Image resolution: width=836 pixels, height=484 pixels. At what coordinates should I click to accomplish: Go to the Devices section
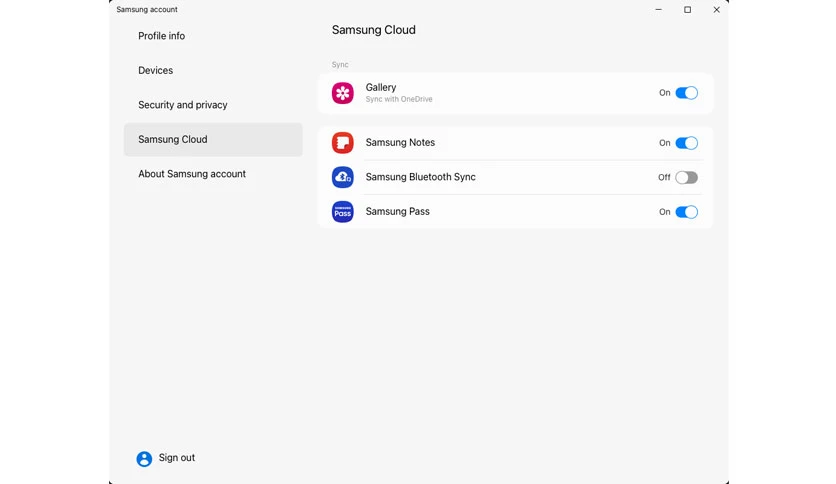[x=156, y=70]
